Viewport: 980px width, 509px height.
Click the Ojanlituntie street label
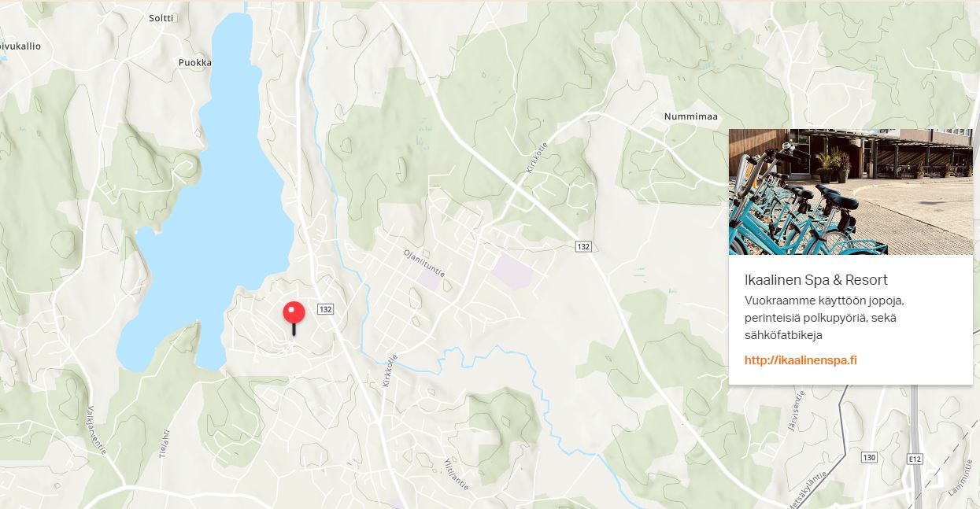click(424, 264)
